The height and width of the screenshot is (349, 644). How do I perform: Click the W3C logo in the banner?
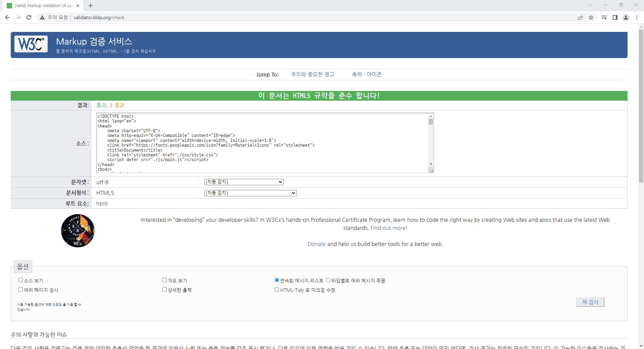[31, 44]
